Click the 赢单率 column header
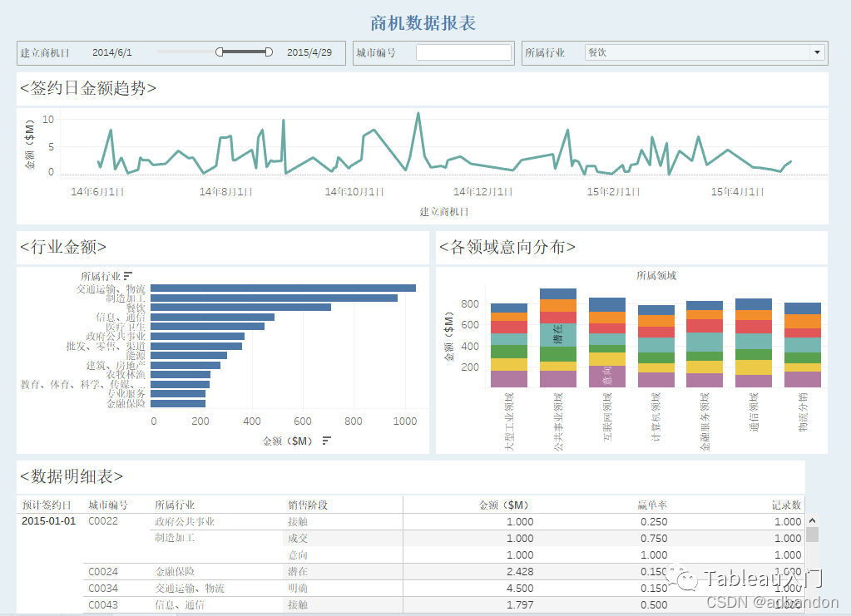This screenshot has height=616, width=851. click(x=652, y=505)
